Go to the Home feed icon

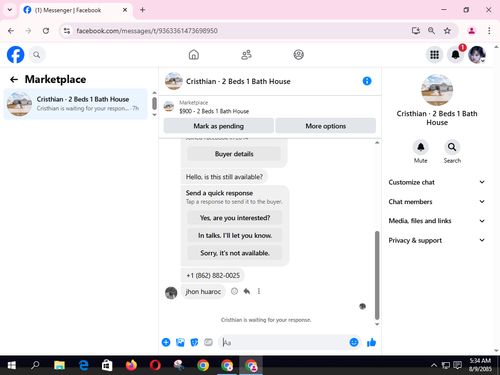coord(194,55)
